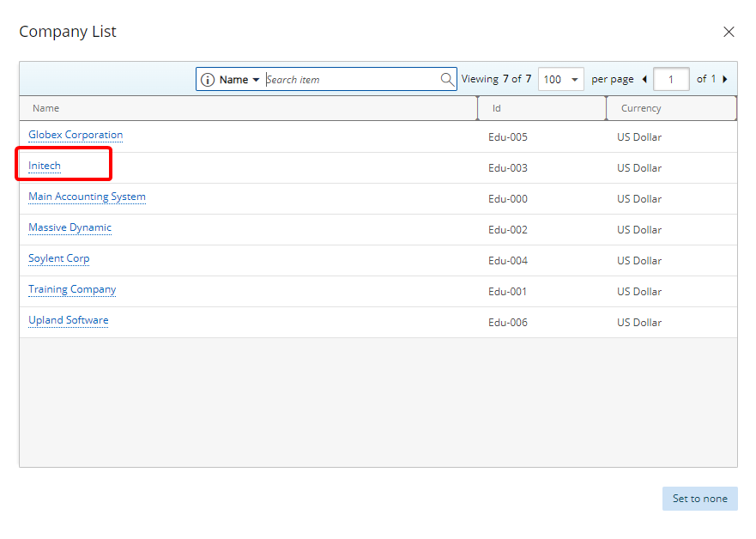Image resolution: width=756 pixels, height=539 pixels.
Task: Select the Initech company link
Action: 45,166
